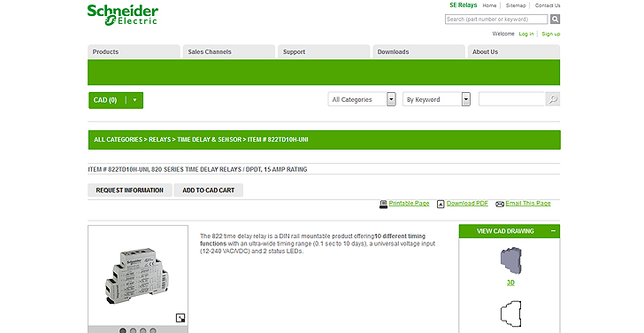Click the catalog search magnifier icon
Screen dimensions: 644x333
tap(553, 99)
